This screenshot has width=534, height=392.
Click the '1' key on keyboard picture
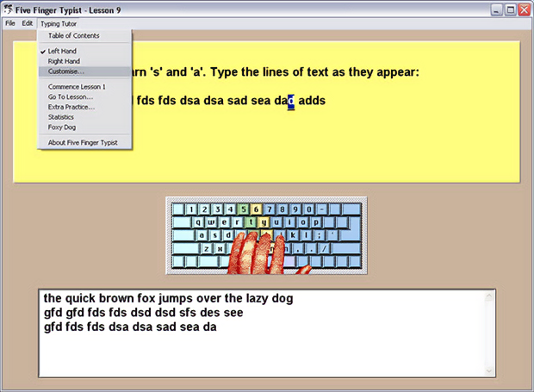[x=191, y=208]
